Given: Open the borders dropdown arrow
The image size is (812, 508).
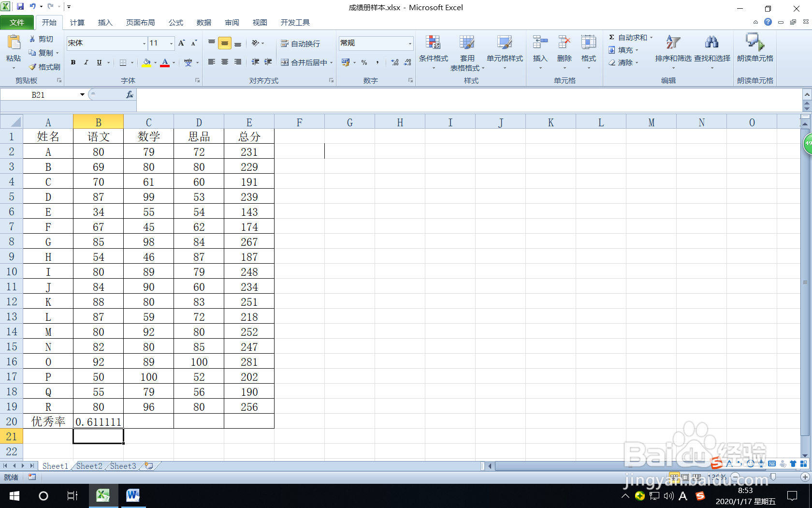Looking at the screenshot, I should 132,62.
